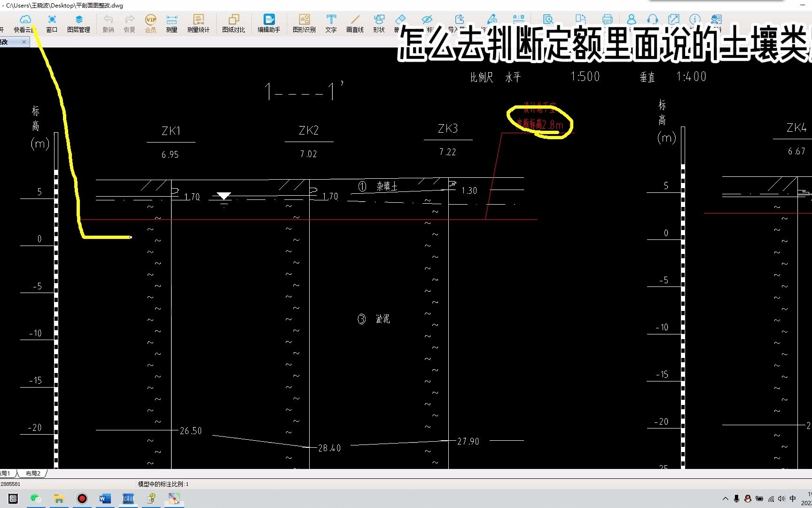Viewport: 812px width, 508px height.
Task: Click the ZK4 borehole label
Action: [x=796, y=127]
